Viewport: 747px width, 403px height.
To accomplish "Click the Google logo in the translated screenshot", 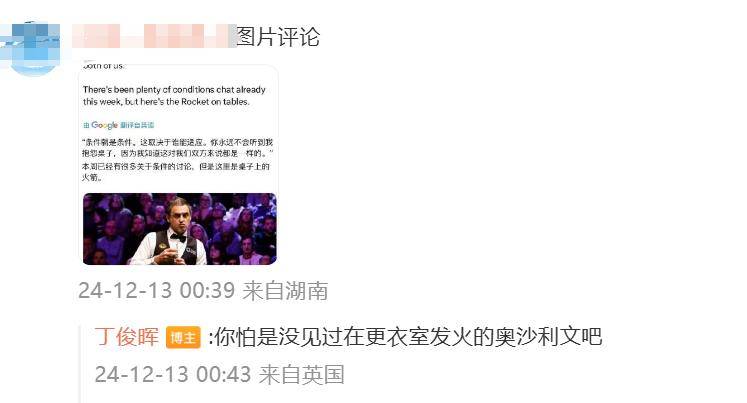I will [104, 125].
